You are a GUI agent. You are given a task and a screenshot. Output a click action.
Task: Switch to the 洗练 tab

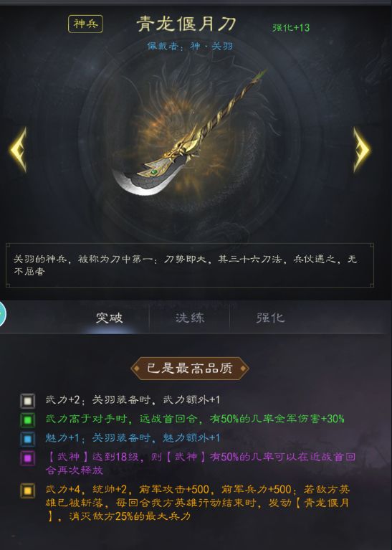(x=190, y=318)
